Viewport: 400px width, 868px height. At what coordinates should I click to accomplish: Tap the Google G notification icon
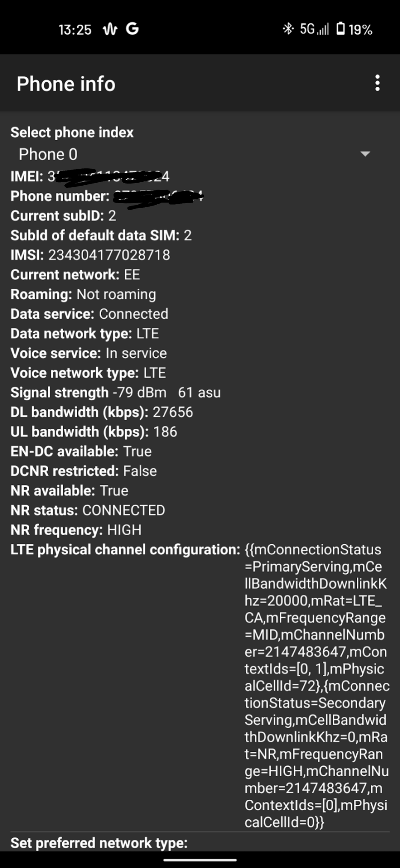coord(132,29)
